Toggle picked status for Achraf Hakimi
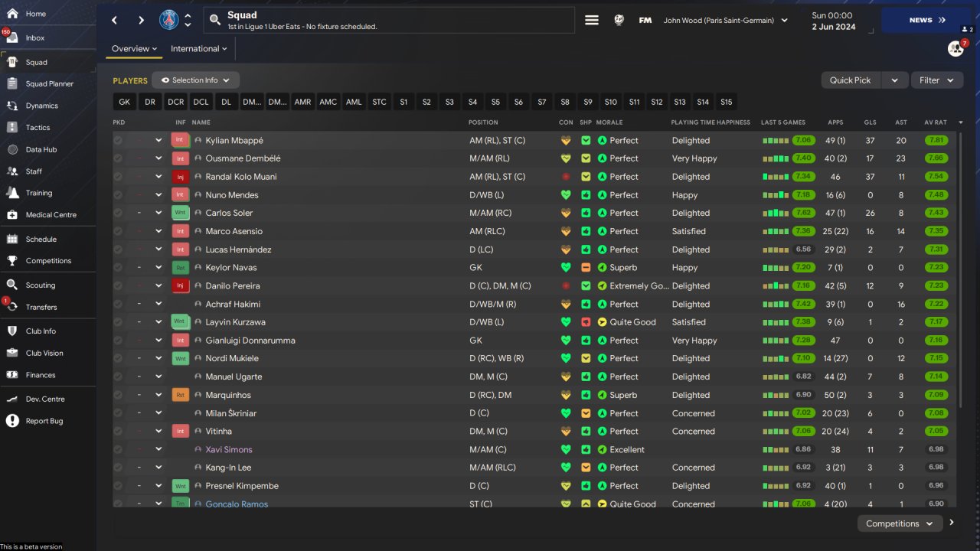This screenshot has width=980, height=551. (x=118, y=304)
